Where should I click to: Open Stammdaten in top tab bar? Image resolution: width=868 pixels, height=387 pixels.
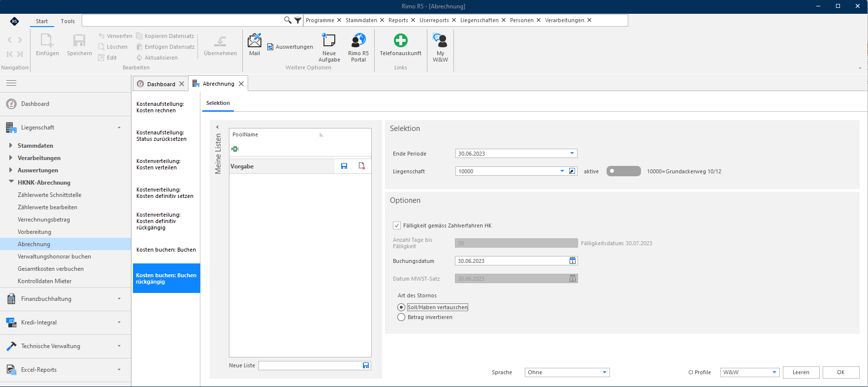click(x=361, y=20)
